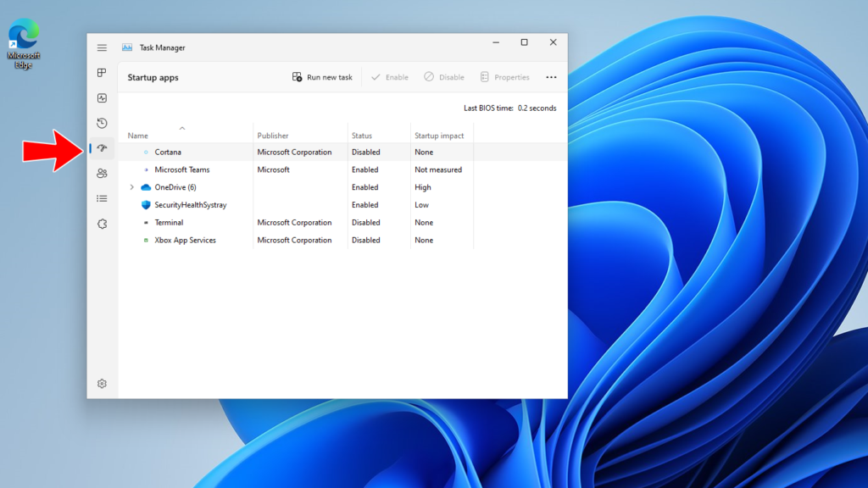Select the Startup apps sidebar icon
Image resolution: width=868 pixels, height=488 pixels.
(x=102, y=148)
